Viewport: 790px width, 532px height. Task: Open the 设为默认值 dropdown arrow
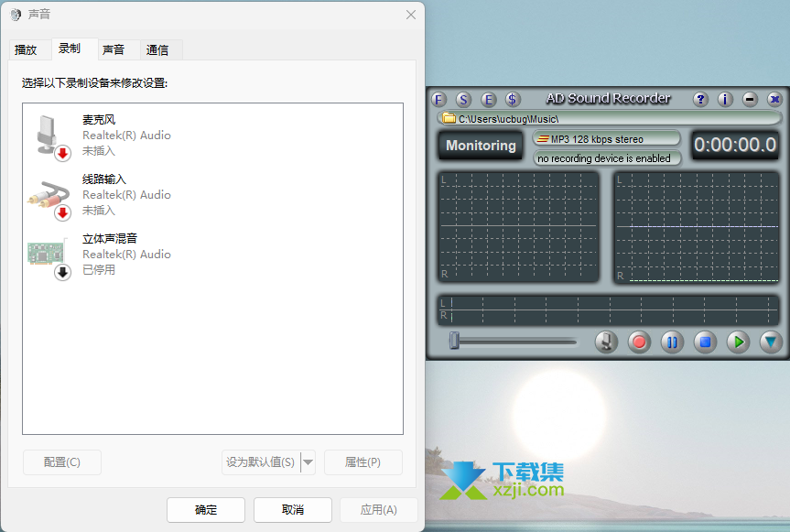[x=308, y=462]
